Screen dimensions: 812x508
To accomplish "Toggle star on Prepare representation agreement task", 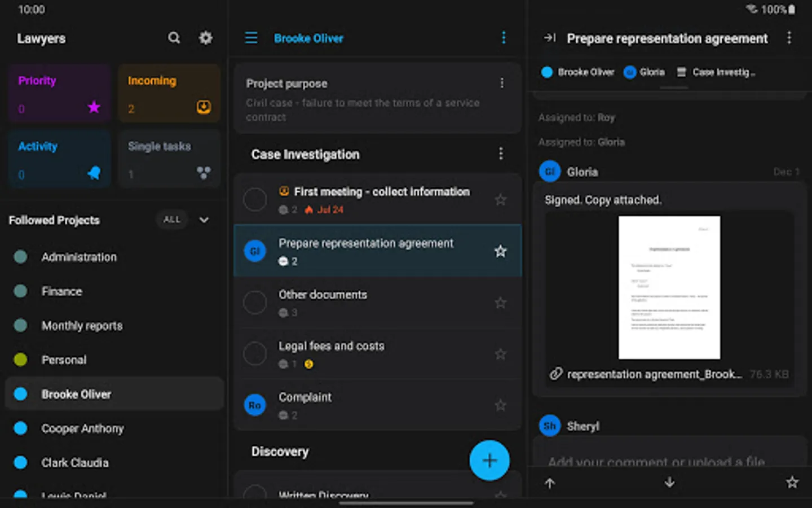I will pyautogui.click(x=500, y=251).
